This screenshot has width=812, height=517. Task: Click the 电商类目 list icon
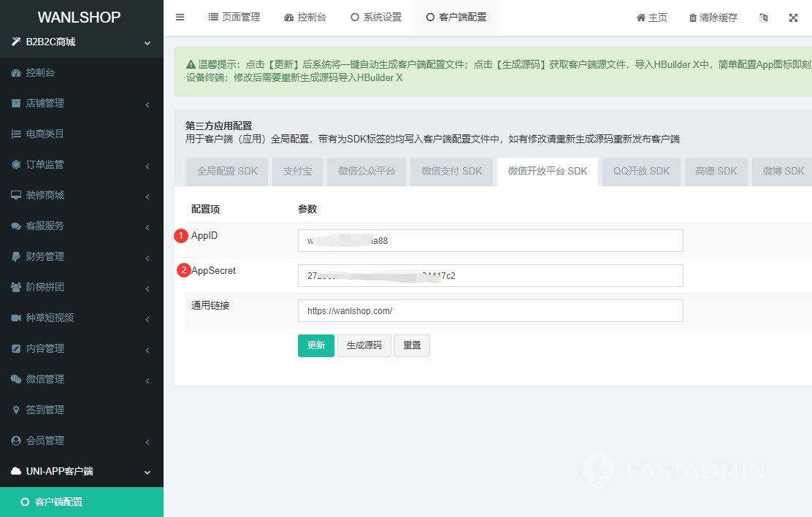pos(16,134)
